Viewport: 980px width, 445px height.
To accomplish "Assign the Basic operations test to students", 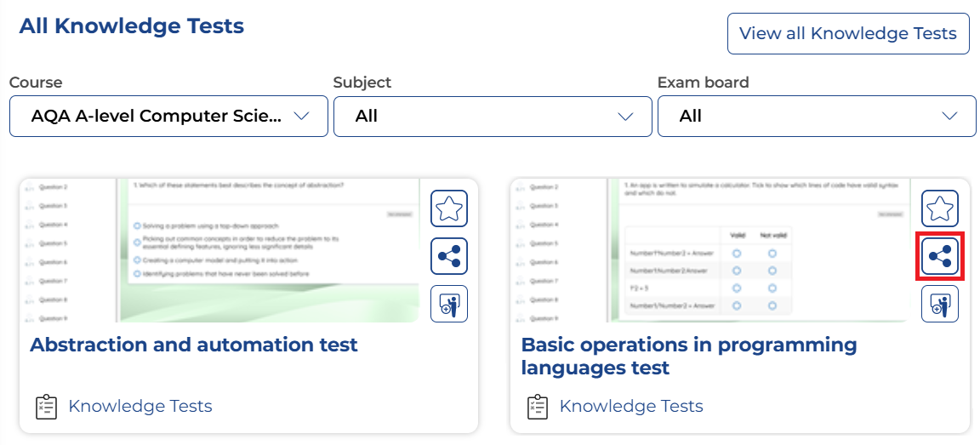I will click(x=939, y=304).
